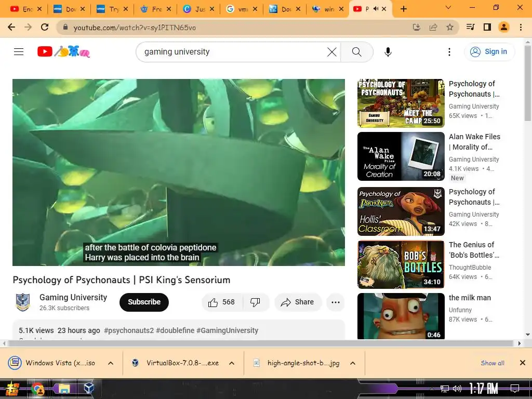Expand VirtualBox exe download options
Image resolution: width=532 pixels, height=399 pixels.
pos(232,363)
